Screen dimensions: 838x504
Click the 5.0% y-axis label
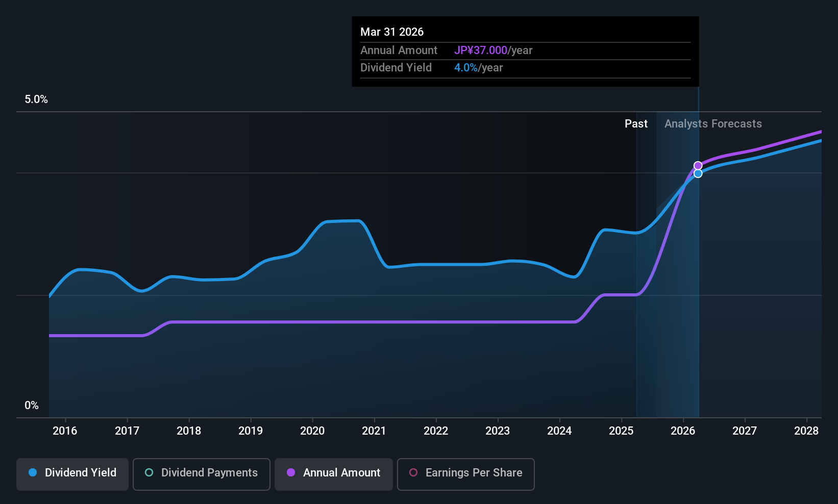click(x=36, y=99)
